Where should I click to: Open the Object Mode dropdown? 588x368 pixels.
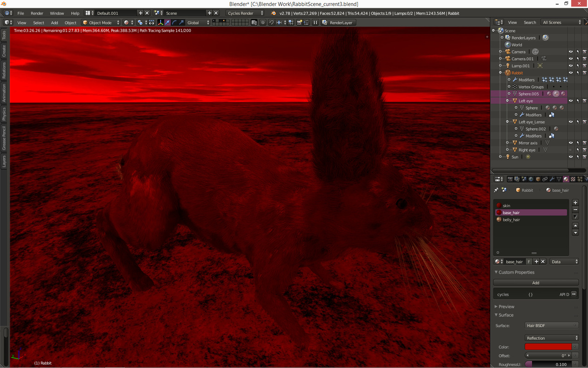(101, 22)
